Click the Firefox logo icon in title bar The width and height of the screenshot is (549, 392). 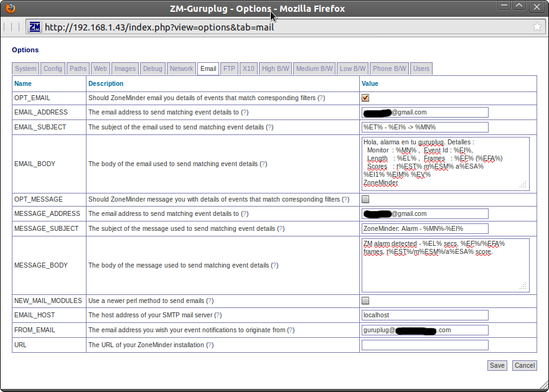[x=10, y=8]
